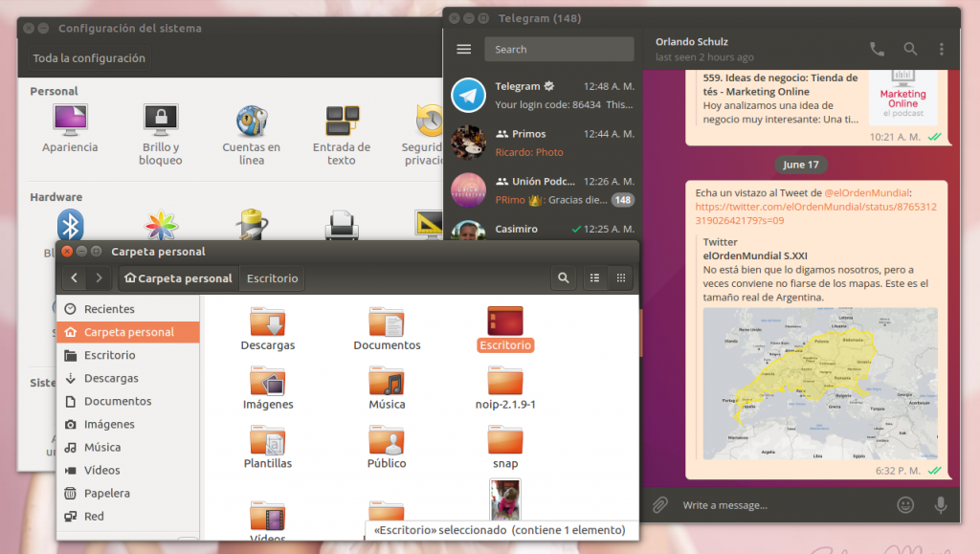Open Brillo y bloqueo settings
The width and height of the screenshot is (980, 554).
(161, 135)
